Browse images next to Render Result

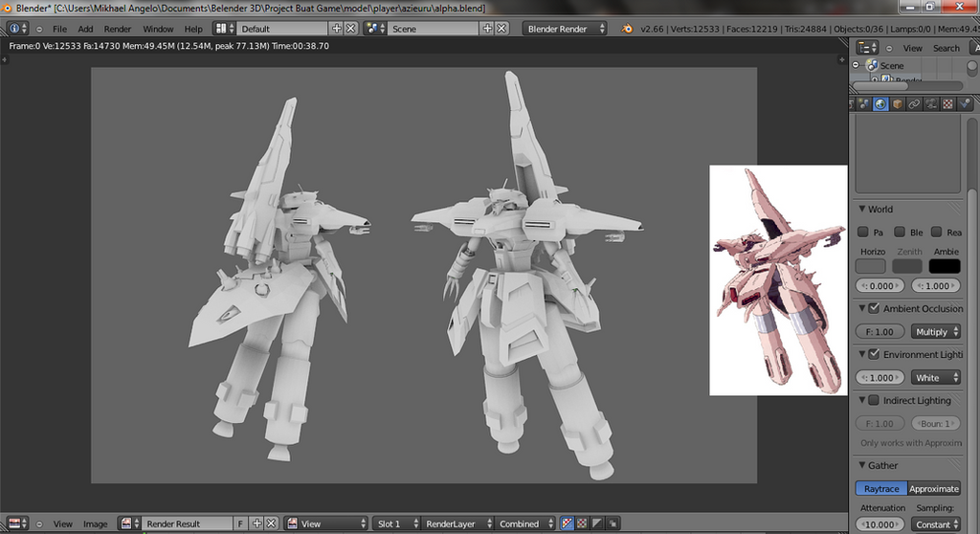click(129, 523)
